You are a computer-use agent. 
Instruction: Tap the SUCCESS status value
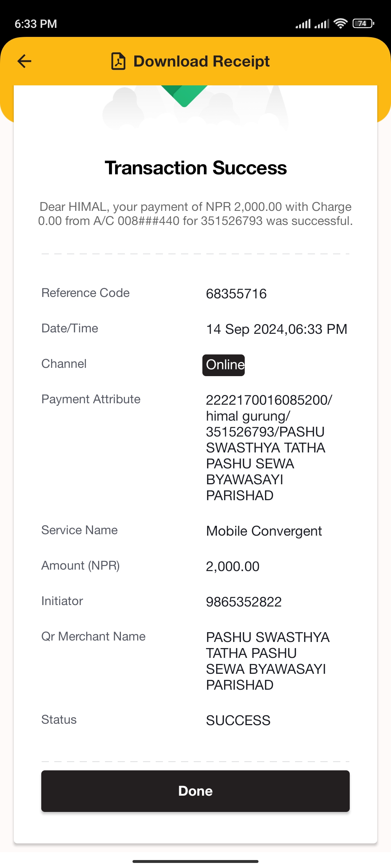click(238, 720)
